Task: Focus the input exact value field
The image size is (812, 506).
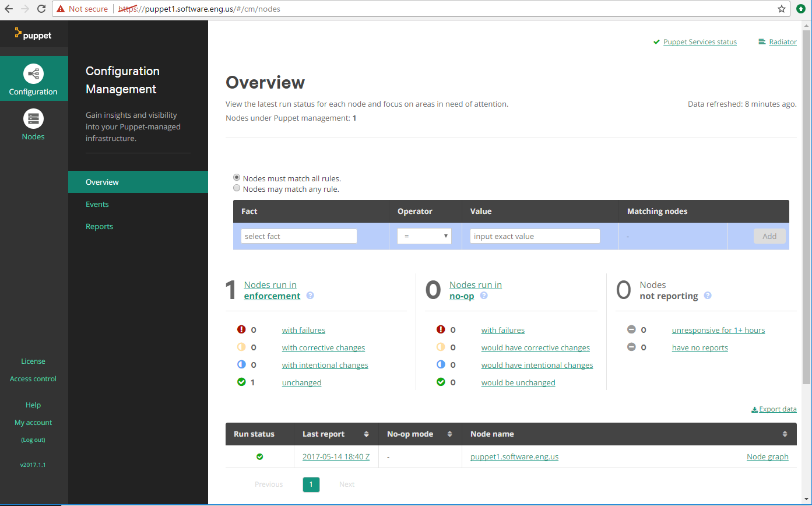Action: [535, 236]
